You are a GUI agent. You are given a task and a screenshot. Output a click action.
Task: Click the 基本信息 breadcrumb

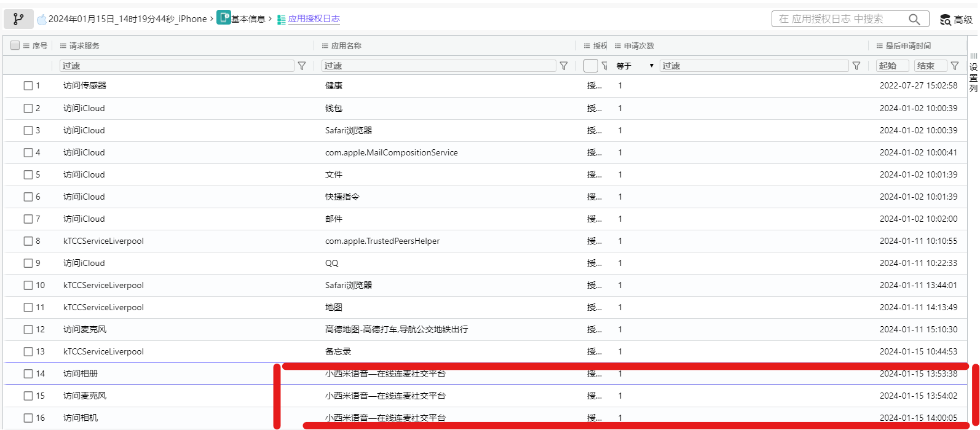point(248,19)
